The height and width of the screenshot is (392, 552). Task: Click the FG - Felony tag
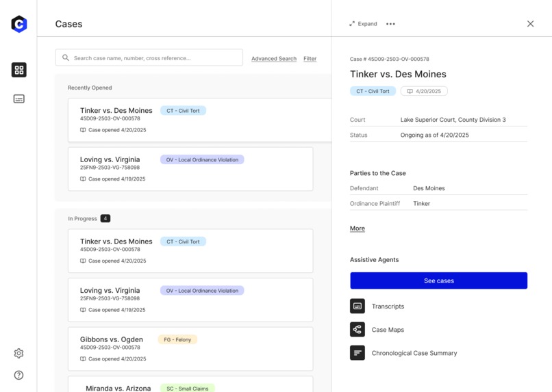click(177, 339)
